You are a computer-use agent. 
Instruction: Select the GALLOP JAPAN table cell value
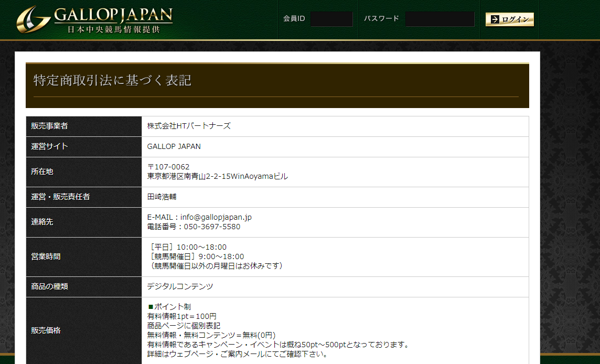[174, 146]
